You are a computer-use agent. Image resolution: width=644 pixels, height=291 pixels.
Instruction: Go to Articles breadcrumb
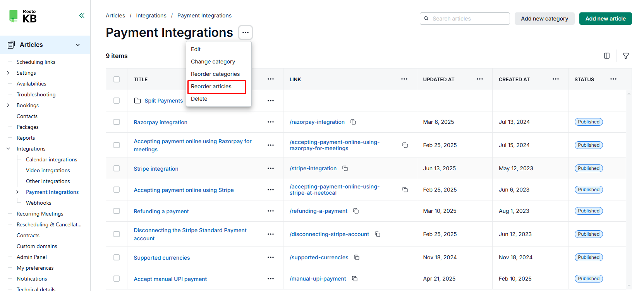point(115,15)
